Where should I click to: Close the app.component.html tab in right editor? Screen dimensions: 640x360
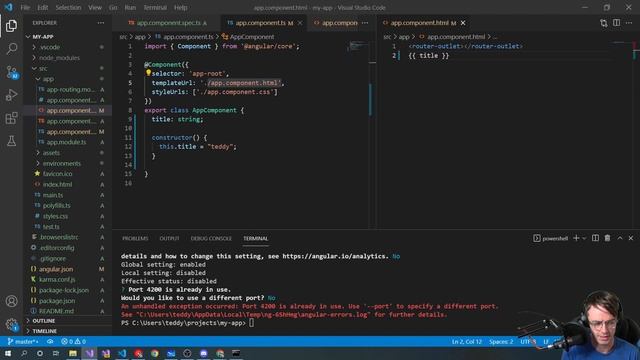(x=463, y=23)
